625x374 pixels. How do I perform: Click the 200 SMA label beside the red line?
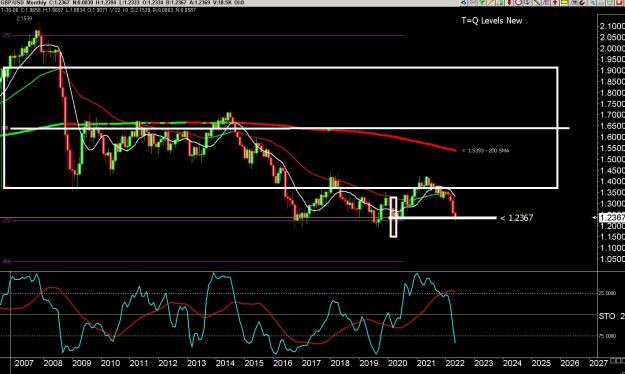click(485, 151)
